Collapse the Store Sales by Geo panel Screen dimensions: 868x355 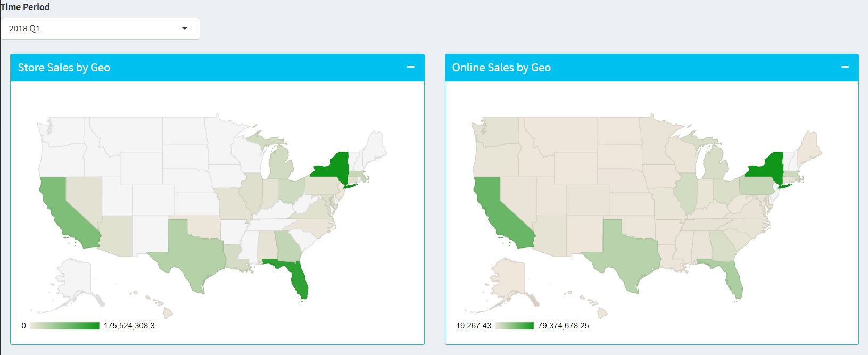tap(410, 67)
